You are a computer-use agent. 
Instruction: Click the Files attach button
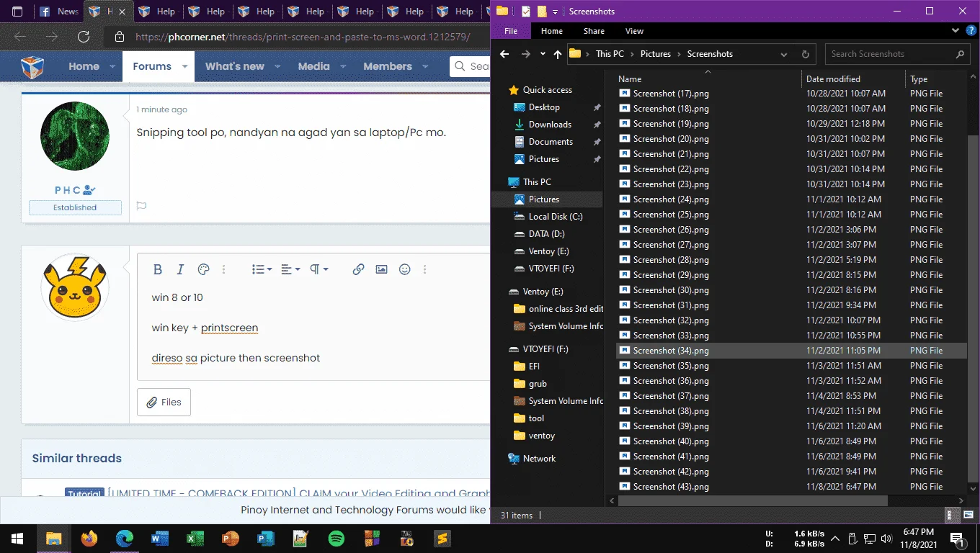(164, 403)
